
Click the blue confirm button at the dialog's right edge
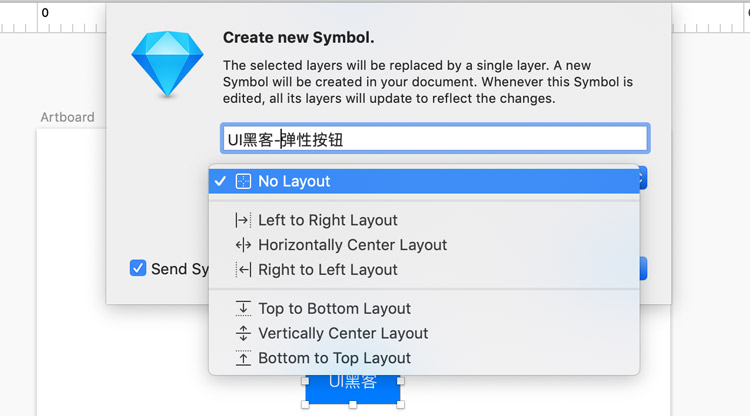point(643,268)
